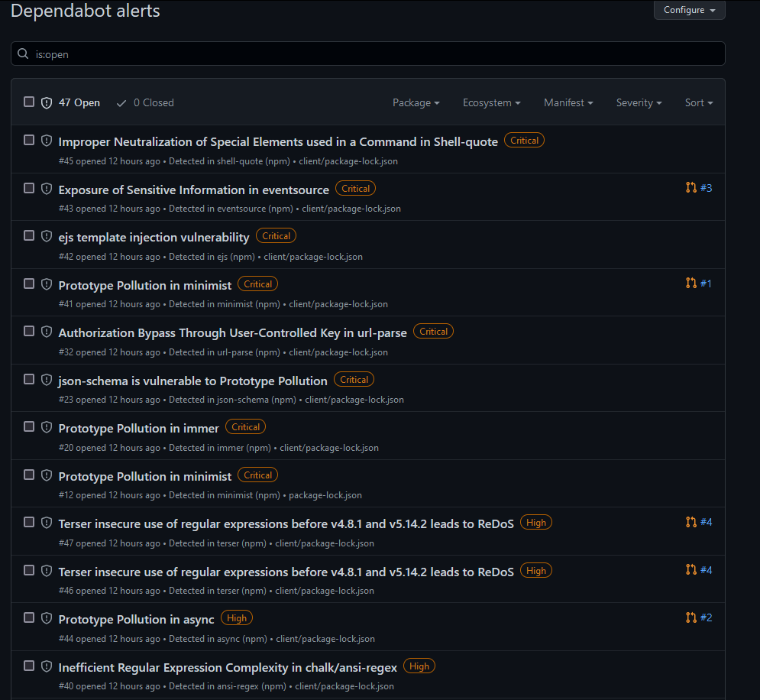Click "#45 opened 12 hours ago" text
The image size is (760, 700).
(109, 161)
